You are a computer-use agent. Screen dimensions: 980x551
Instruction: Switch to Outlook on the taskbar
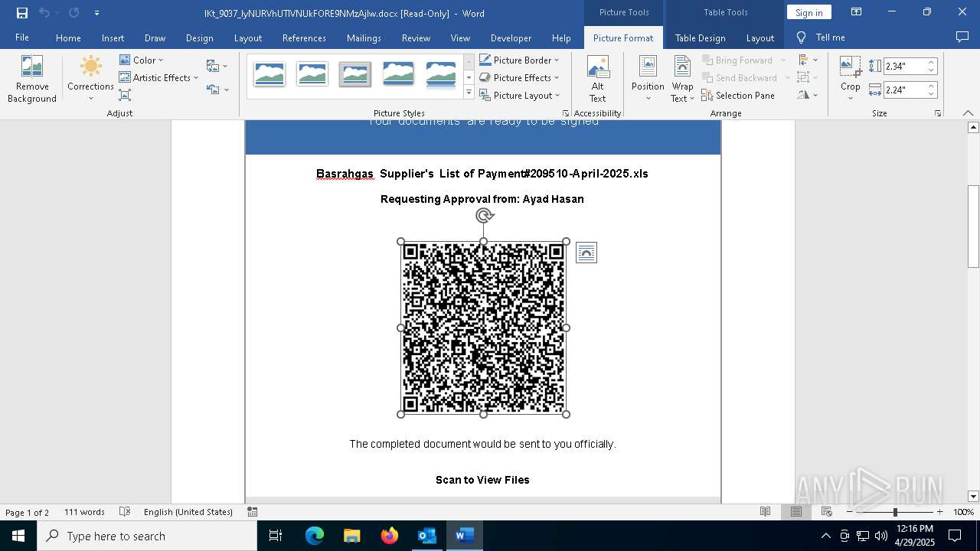426,536
